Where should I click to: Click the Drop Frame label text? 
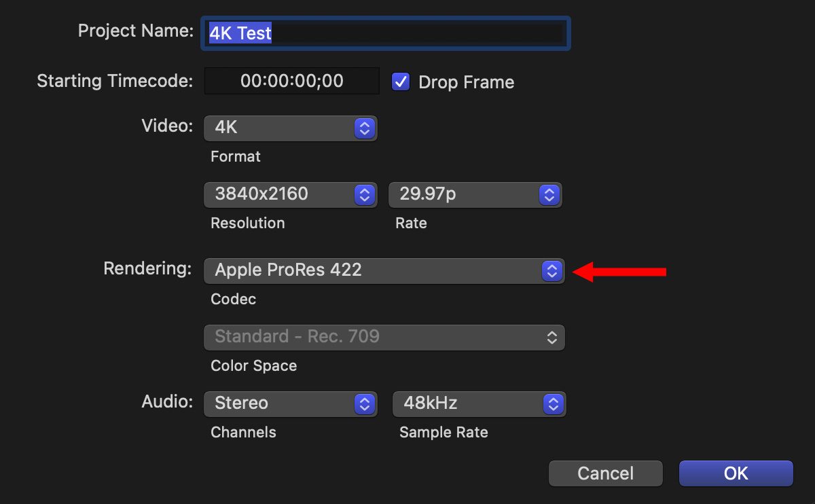(466, 83)
